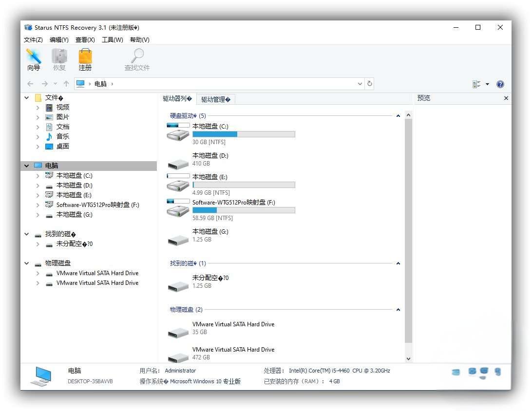Image resolution: width=532 pixels, height=411 pixels.
Task: Select the 本地磁盘 (D:) 410 GB drive icon
Action: [x=178, y=164]
